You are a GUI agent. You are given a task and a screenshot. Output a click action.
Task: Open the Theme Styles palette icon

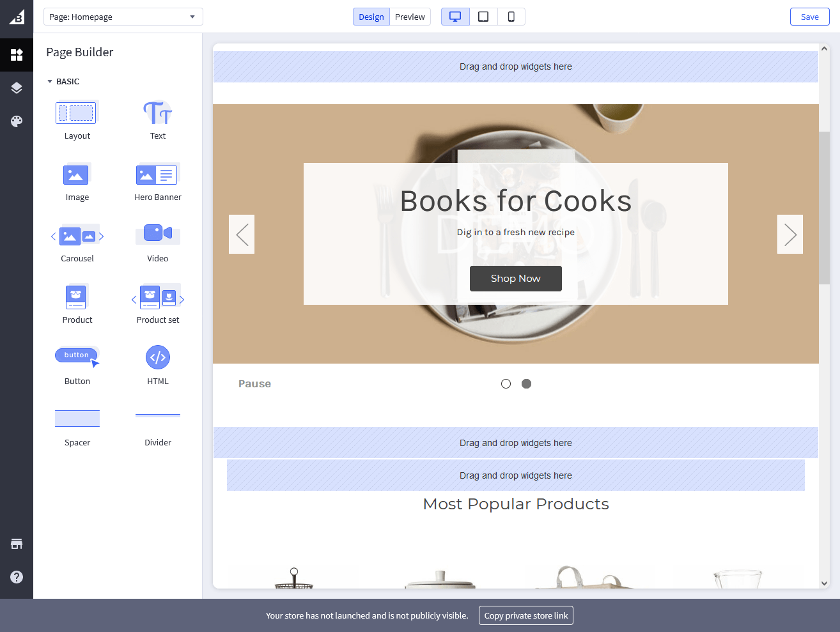click(17, 121)
